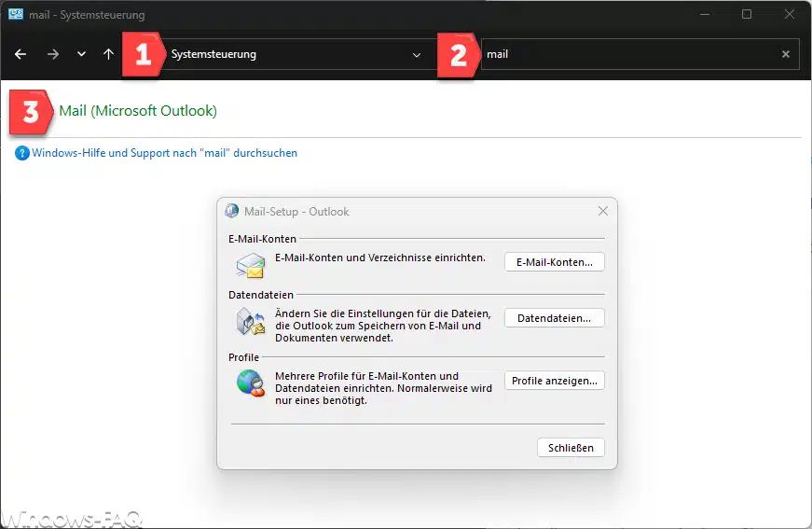
Task: Go back with the left arrow
Action: [x=21, y=54]
